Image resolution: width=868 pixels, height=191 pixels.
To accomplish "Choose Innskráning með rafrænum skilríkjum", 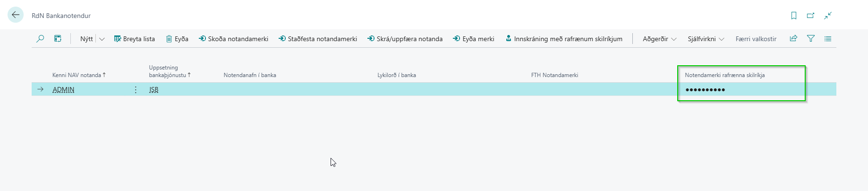I will point(564,39).
